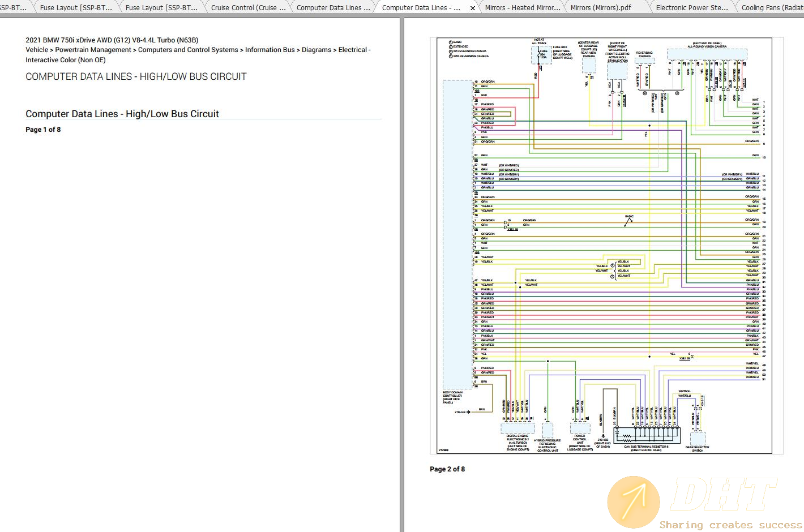Click the BODY DOMAIN CONTROLLER label in diagram
This screenshot has height=532, width=804.
pyautogui.click(x=453, y=397)
